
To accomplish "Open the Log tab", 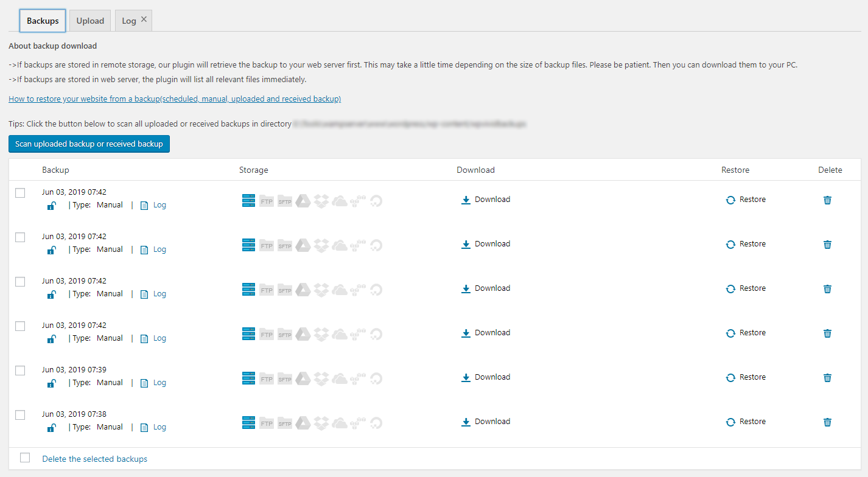I will point(128,21).
